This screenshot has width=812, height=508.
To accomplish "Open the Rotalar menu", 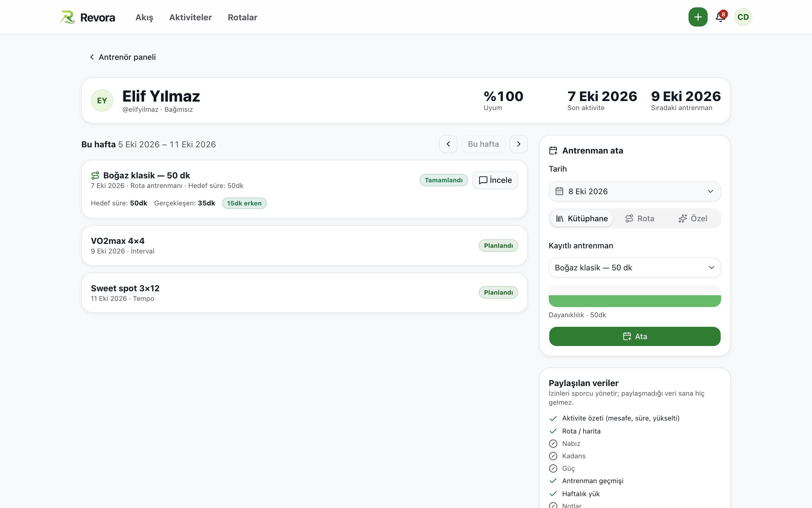I will pos(242,17).
